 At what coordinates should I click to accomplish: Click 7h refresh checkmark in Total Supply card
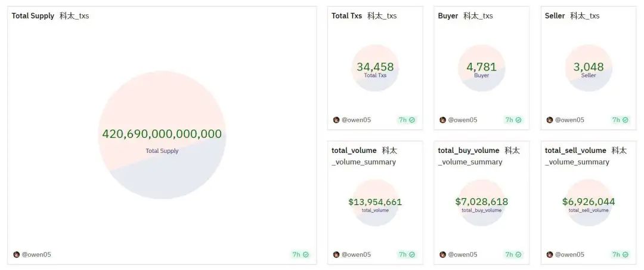point(305,255)
